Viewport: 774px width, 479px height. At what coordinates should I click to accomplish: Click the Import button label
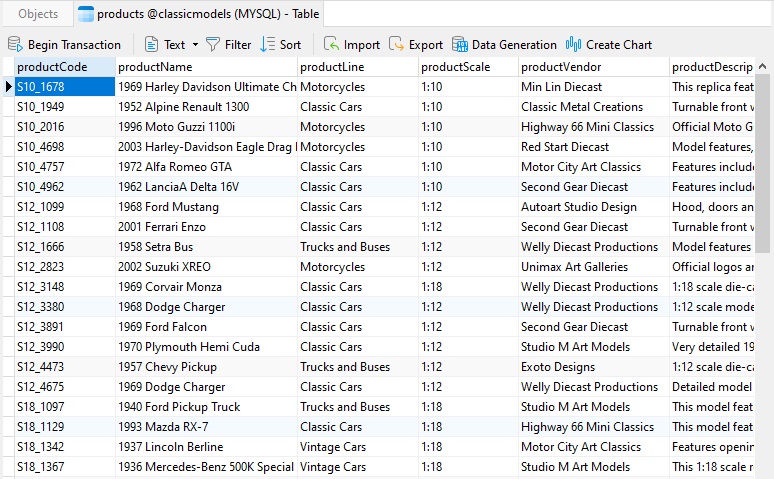coord(362,45)
